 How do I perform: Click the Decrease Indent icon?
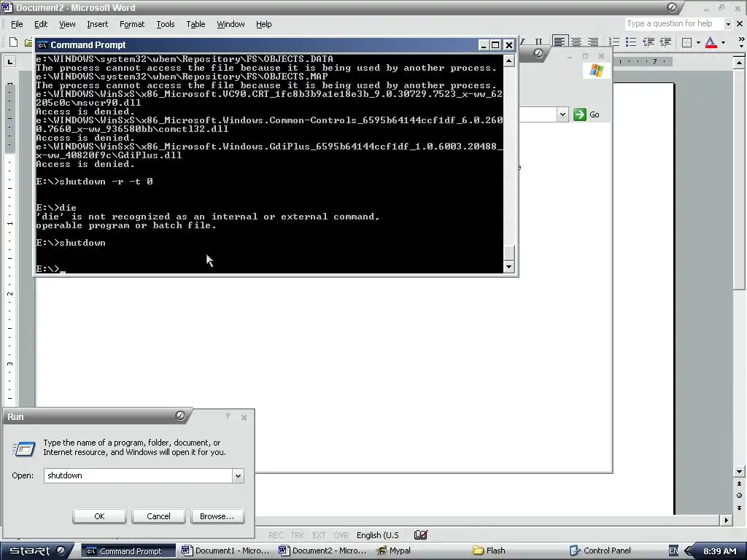[649, 42]
